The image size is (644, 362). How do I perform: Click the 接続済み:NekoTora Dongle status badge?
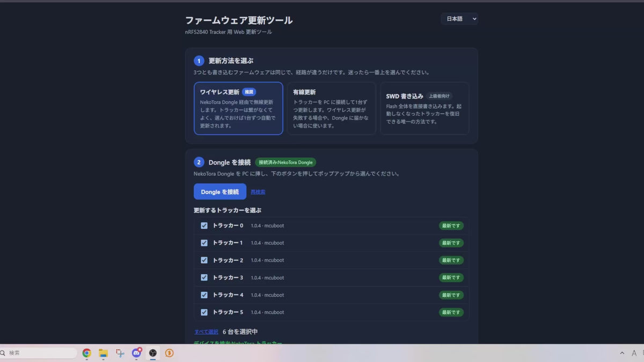286,162
